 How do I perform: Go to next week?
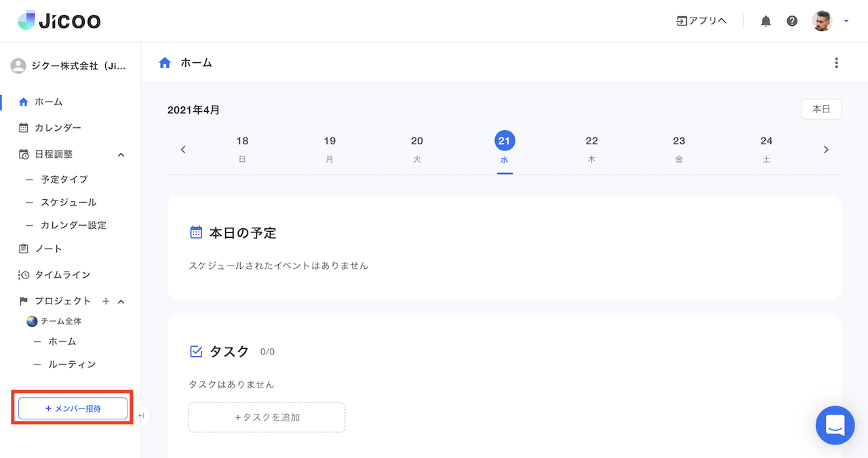[x=826, y=150]
